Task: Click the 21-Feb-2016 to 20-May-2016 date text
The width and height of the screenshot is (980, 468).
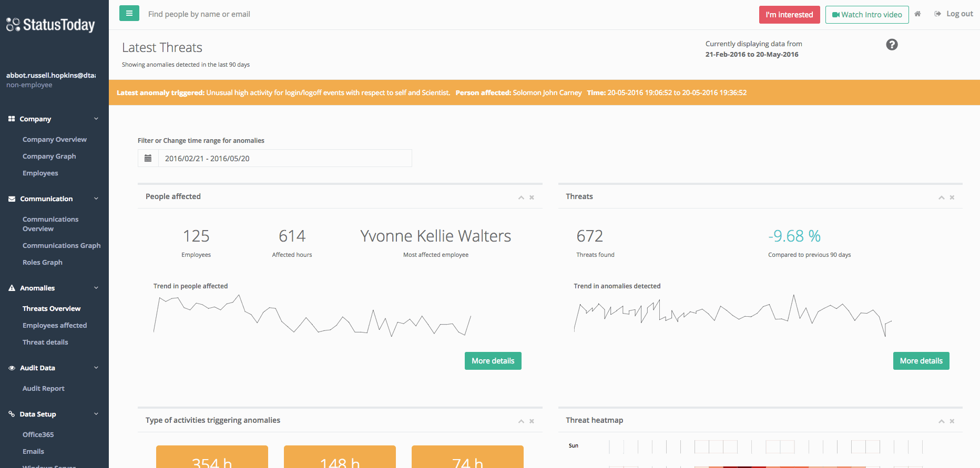Action: (x=752, y=55)
